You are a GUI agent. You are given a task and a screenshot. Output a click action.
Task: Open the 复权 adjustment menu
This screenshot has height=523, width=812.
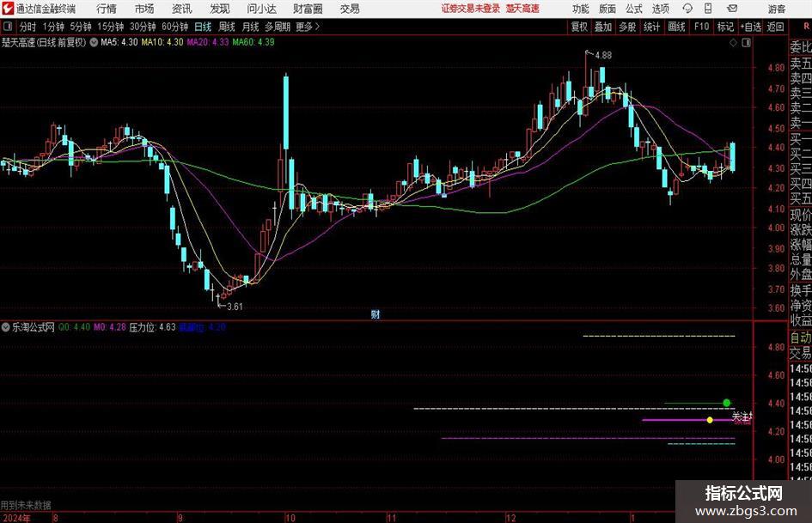click(579, 27)
